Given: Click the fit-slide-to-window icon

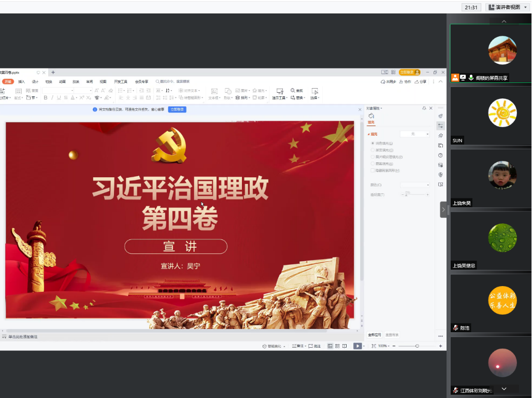Looking at the screenshot, I should [x=373, y=346].
